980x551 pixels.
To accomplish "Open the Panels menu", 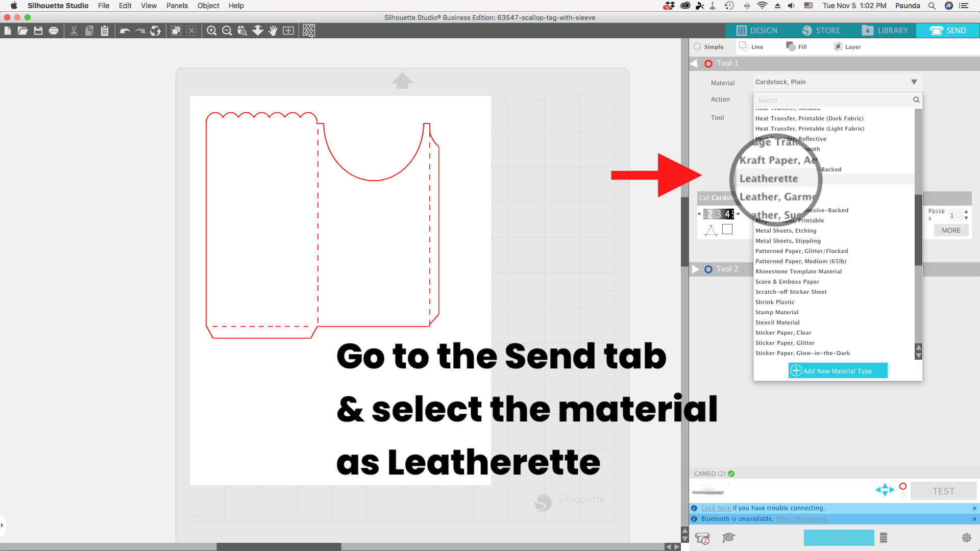I will point(177,6).
